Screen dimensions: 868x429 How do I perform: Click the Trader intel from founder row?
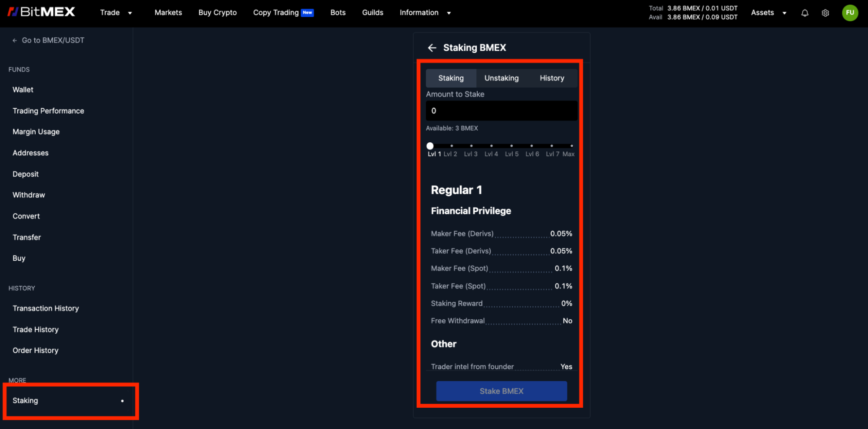click(x=502, y=367)
